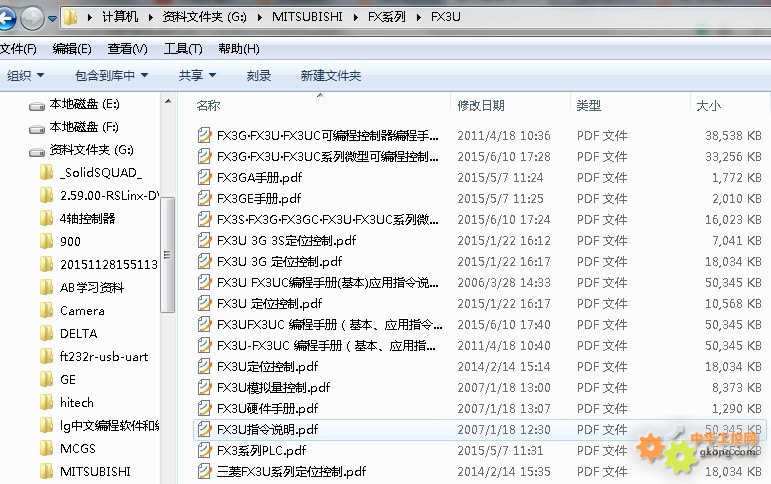
Task: Select FX系列 in the address path
Action: (386, 17)
